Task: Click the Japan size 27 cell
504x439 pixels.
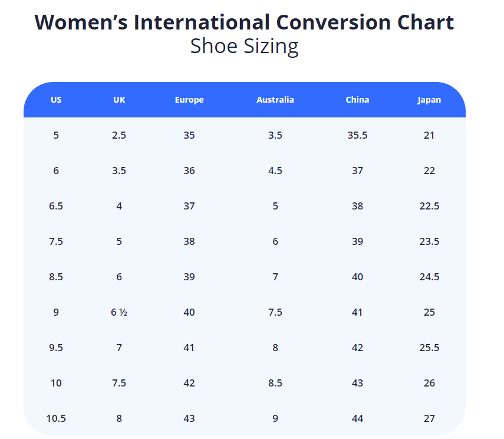Action: 429,418
